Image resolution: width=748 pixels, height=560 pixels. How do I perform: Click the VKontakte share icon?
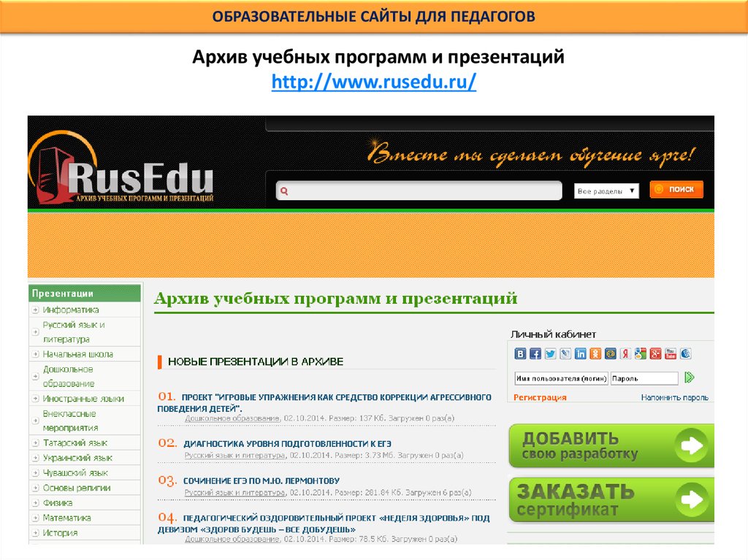click(x=520, y=353)
